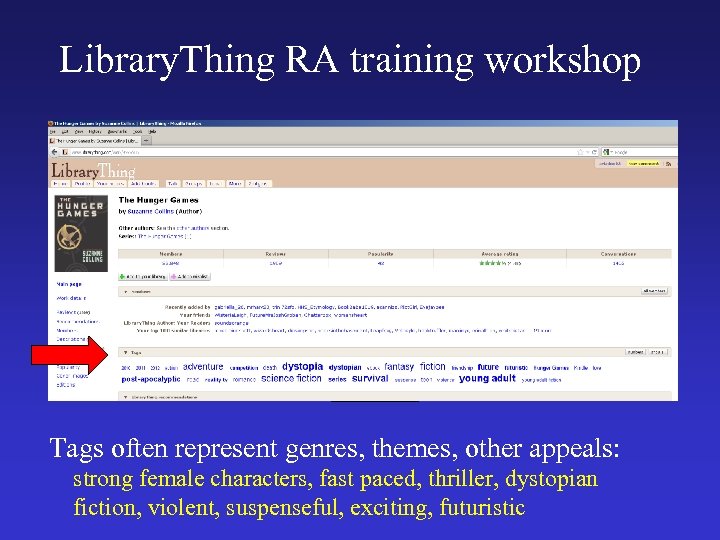Click the Google search engine icon
Viewport: 720px width, 540px height.
[x=606, y=152]
